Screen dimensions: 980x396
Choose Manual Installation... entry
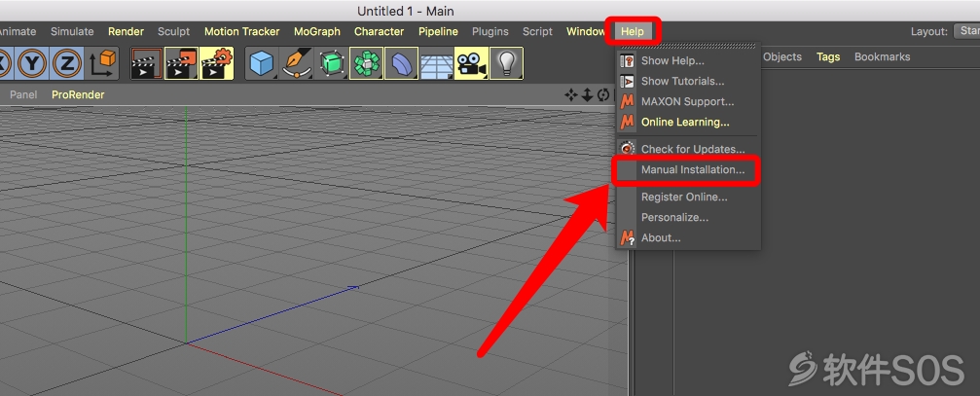point(688,170)
